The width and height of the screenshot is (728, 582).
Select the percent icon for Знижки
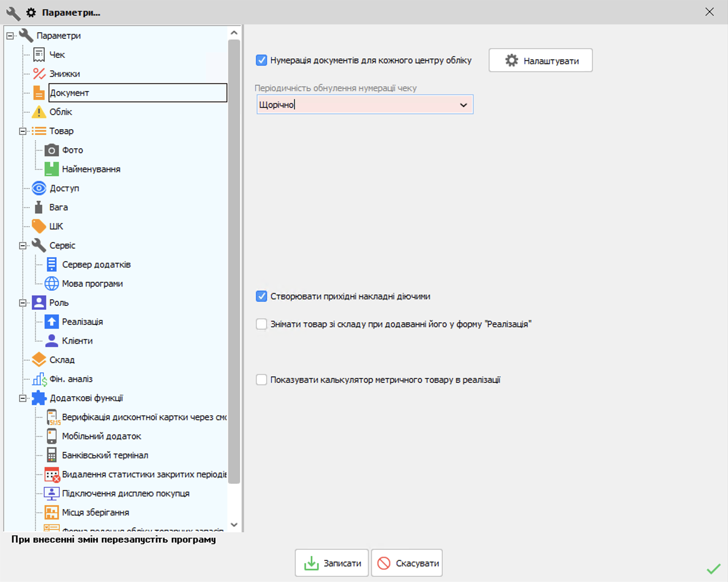coord(39,74)
